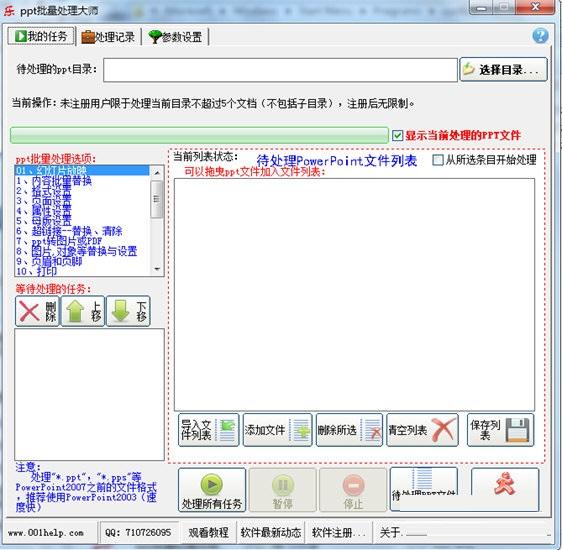Select the ppt to image or PDF option
The width and height of the screenshot is (562, 550).
59,241
